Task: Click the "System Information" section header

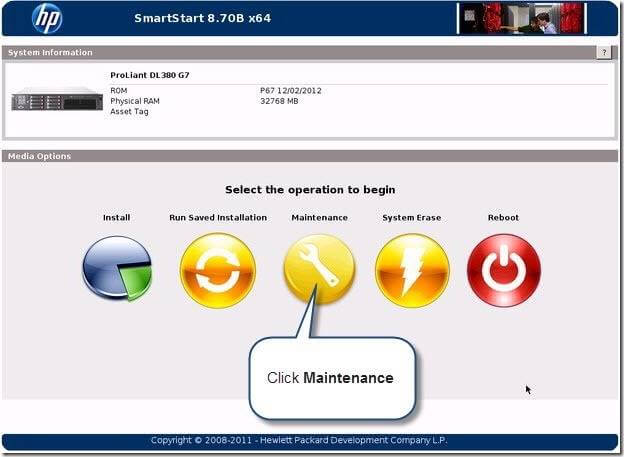Action: pos(50,53)
